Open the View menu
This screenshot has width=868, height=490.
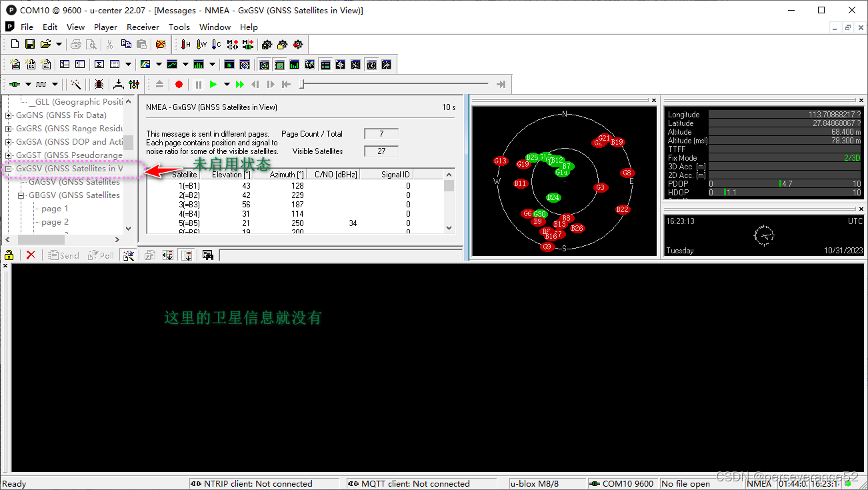click(75, 27)
